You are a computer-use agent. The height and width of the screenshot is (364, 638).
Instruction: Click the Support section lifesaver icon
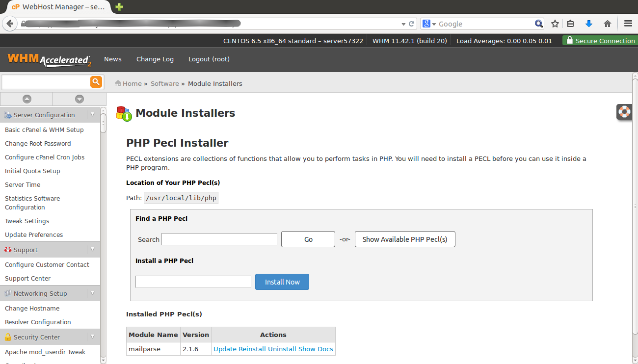tap(8, 250)
